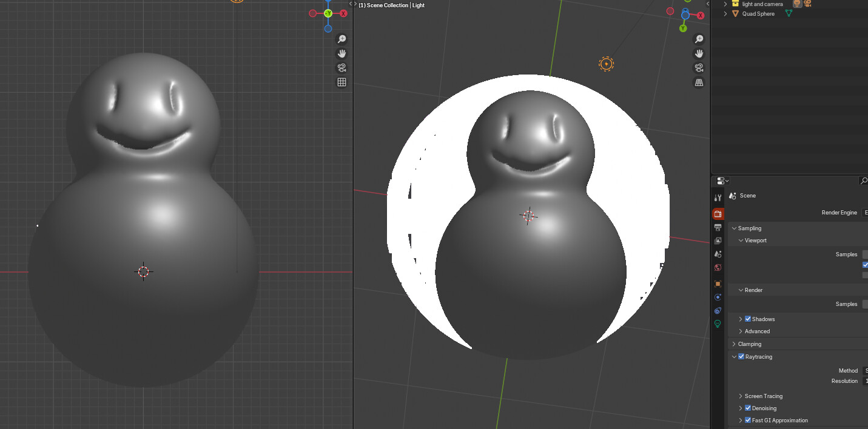The image size is (868, 429).
Task: Click 'Scene' text in properties header
Action: [x=748, y=196]
